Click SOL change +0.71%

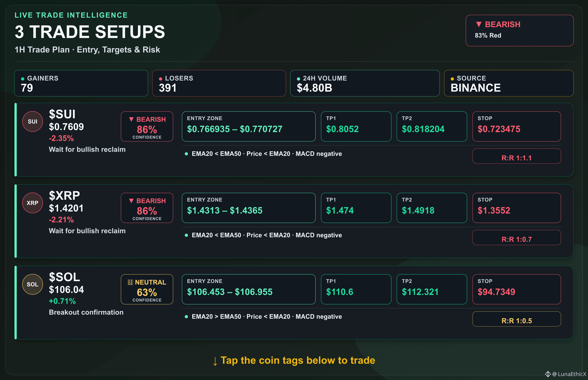(x=62, y=301)
